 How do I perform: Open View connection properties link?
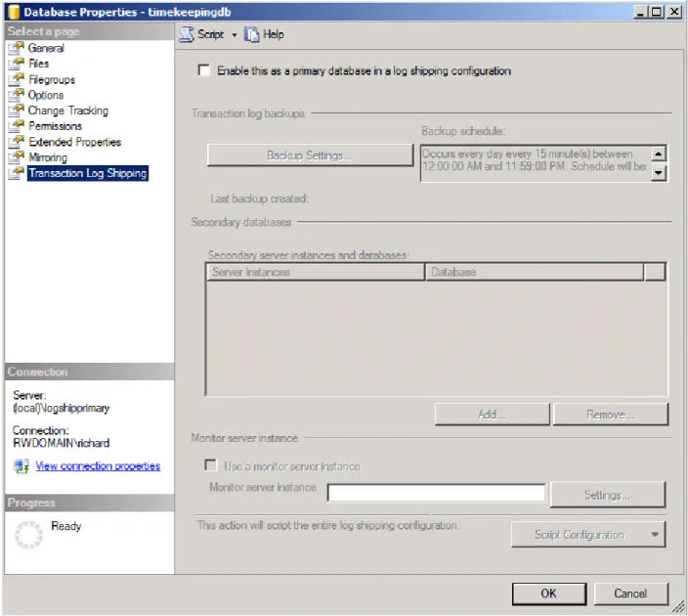tap(98, 465)
